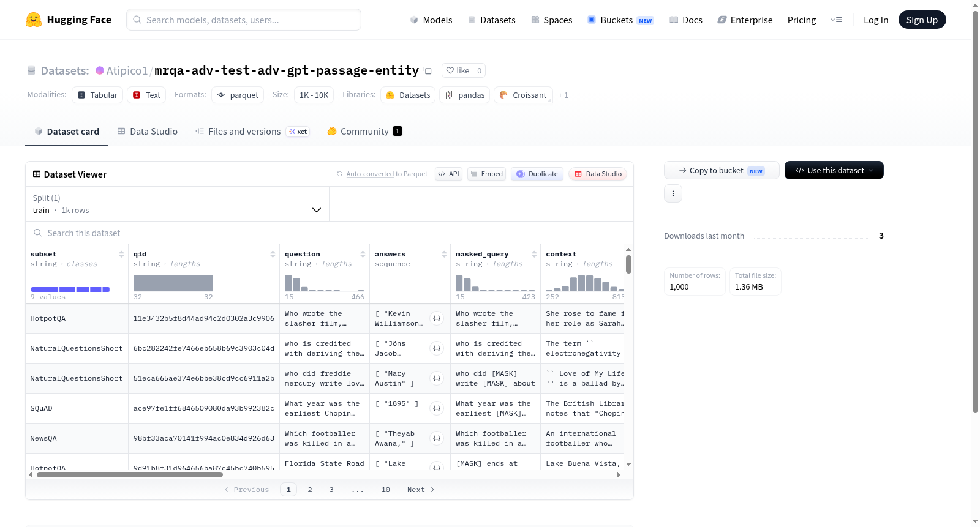This screenshot has width=980, height=527.
Task: Open the more navigation menu icon
Action: [x=836, y=20]
